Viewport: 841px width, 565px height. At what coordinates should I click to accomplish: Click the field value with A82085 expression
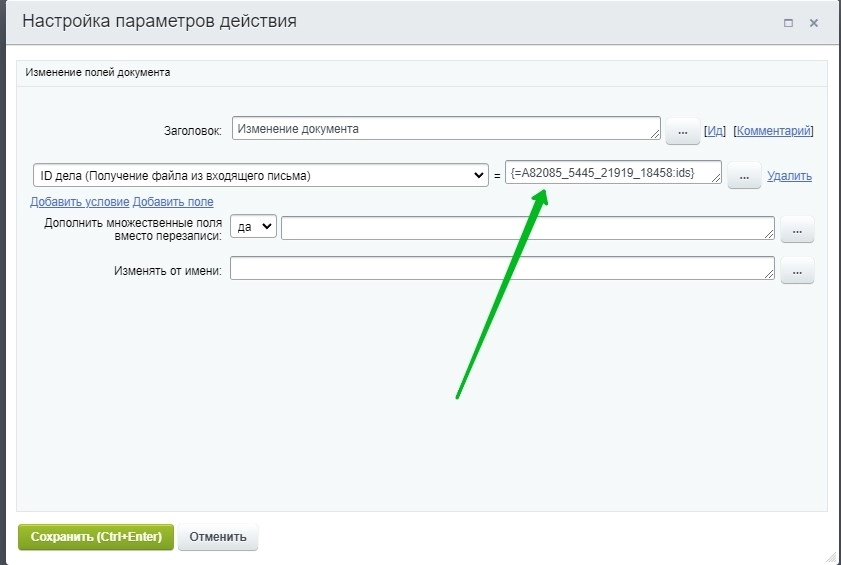(x=613, y=173)
